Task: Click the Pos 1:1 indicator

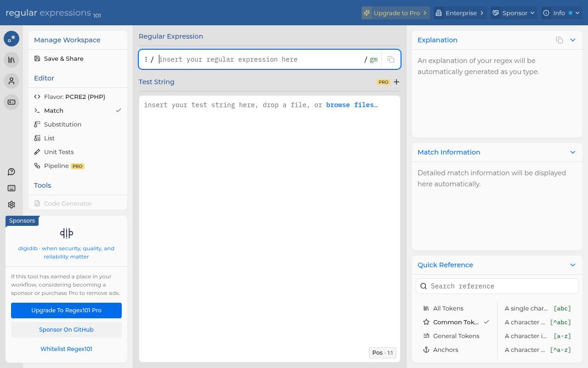Action: click(382, 353)
